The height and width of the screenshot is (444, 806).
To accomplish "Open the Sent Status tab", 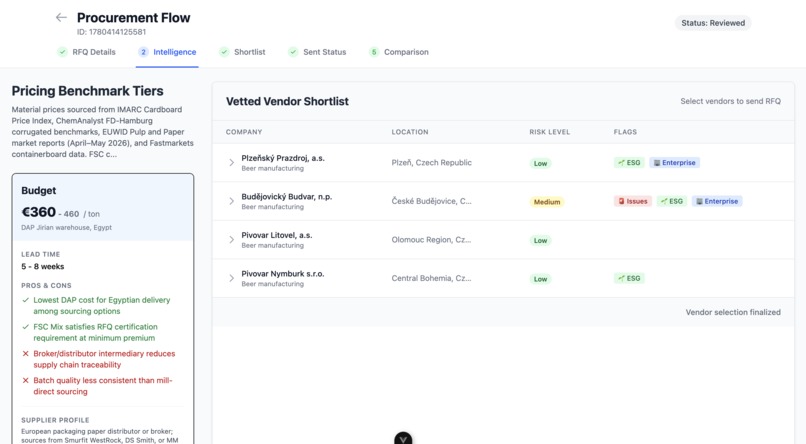I will (x=317, y=52).
